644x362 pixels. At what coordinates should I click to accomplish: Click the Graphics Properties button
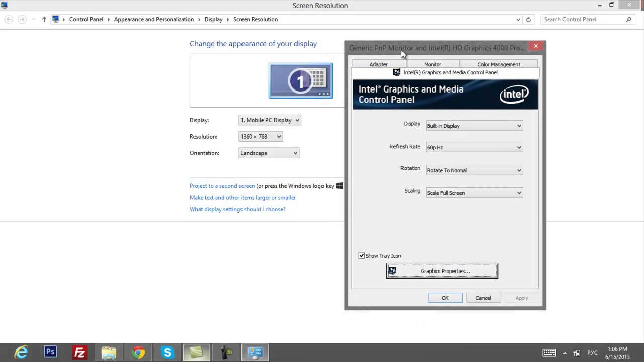click(x=442, y=271)
